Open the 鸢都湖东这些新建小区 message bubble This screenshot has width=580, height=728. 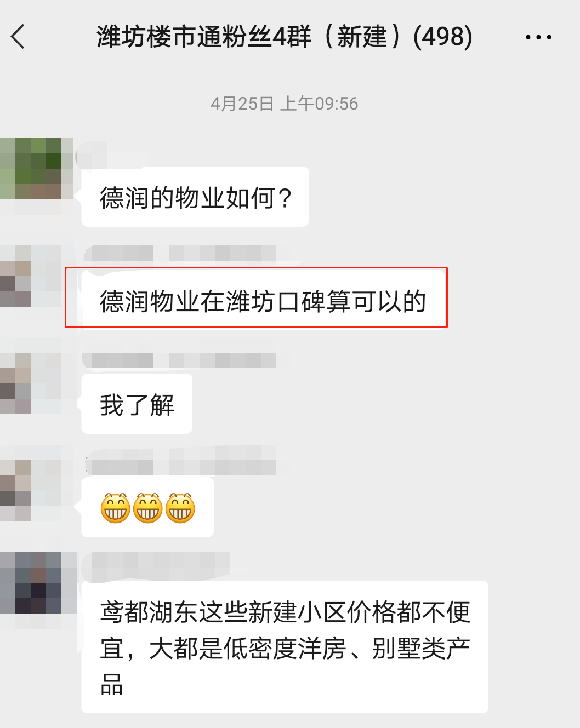pyautogui.click(x=285, y=647)
